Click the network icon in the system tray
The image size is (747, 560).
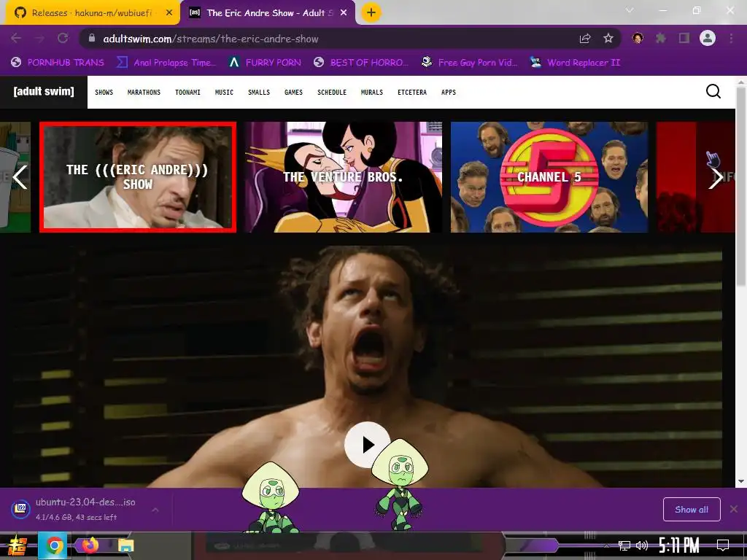[624, 545]
